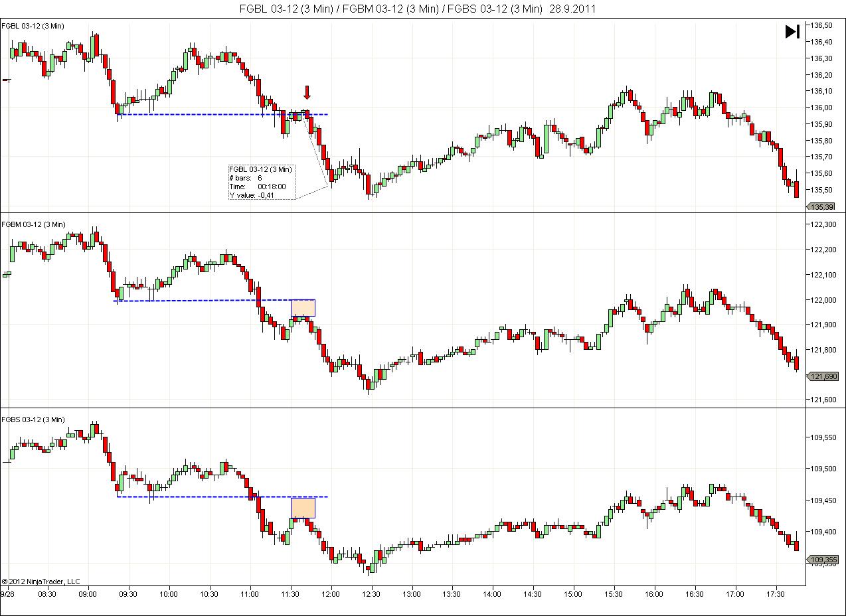
Task: Click the '# bars: 6' ruler info line
Action: coord(246,178)
